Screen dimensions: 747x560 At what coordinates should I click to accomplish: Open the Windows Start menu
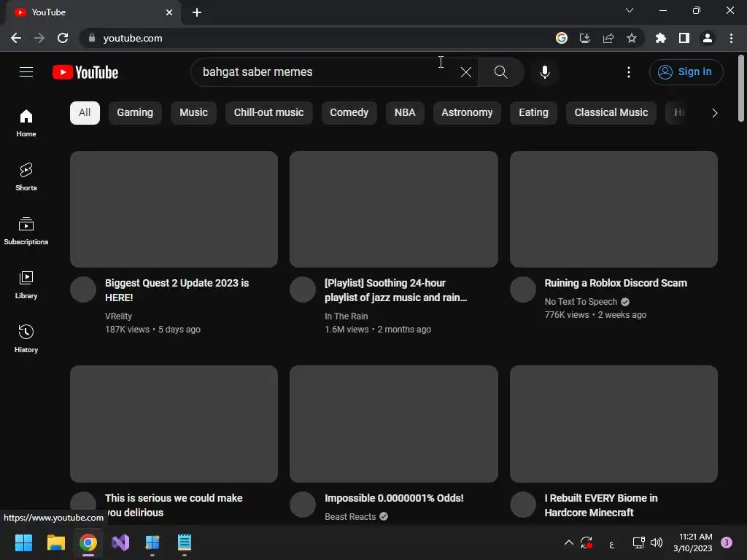(23, 542)
